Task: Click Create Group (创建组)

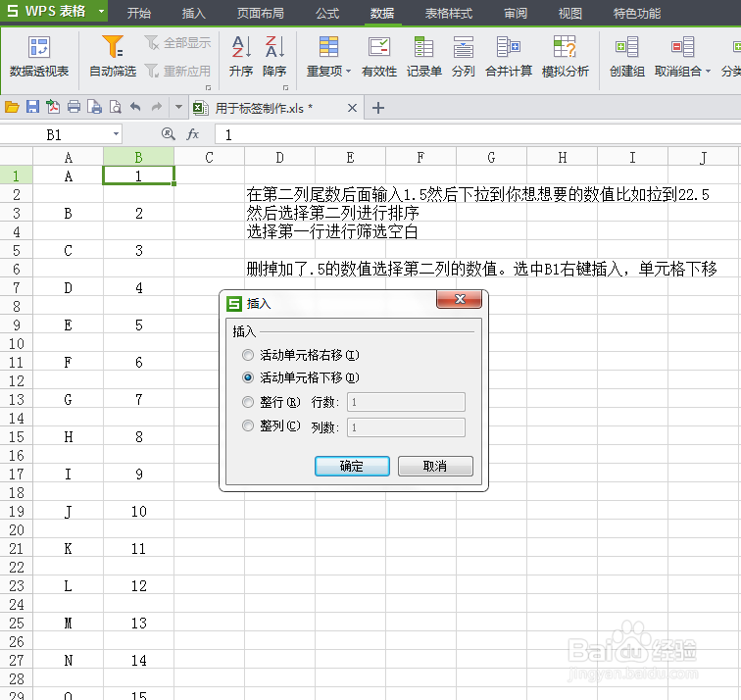Action: tap(626, 57)
